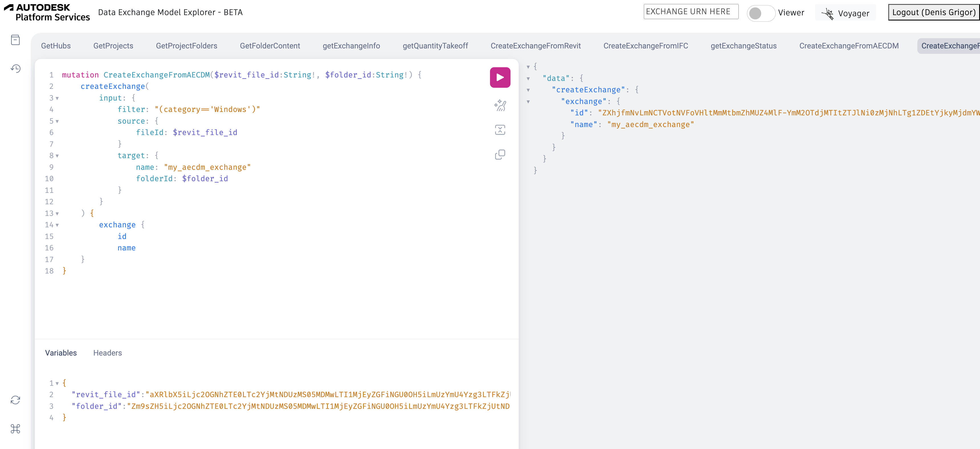Switch to the GetProjects tab
The height and width of the screenshot is (449, 980).
tap(113, 46)
